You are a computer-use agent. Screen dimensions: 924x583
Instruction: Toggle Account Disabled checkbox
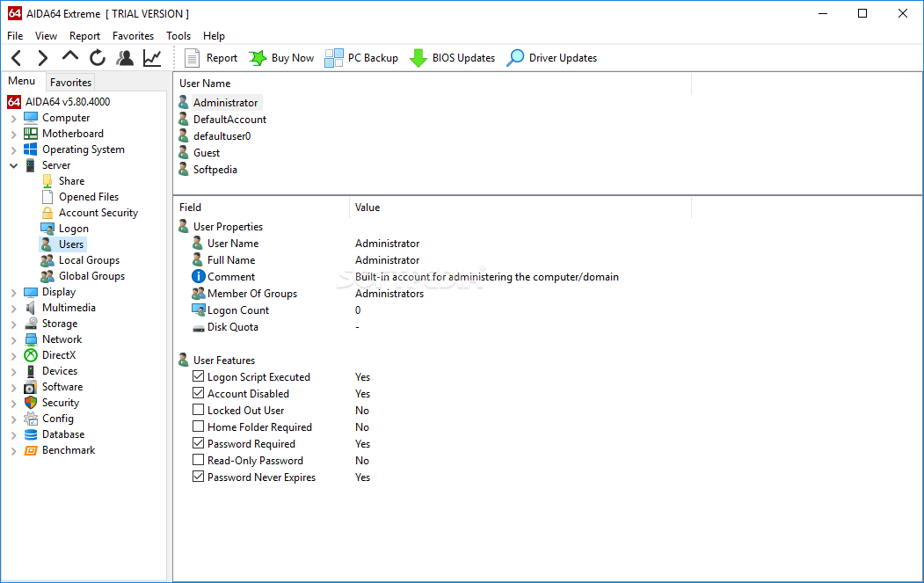198,392
